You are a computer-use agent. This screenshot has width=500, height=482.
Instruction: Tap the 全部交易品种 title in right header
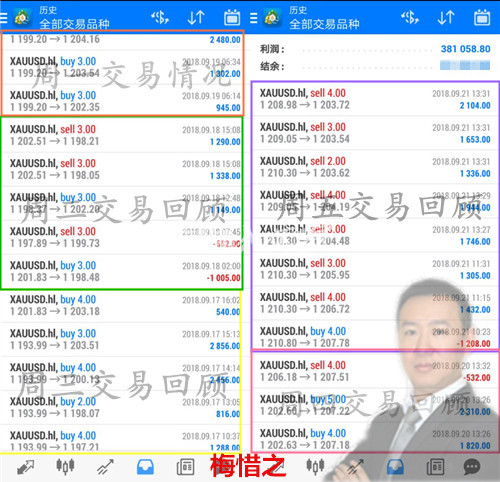pos(324,24)
